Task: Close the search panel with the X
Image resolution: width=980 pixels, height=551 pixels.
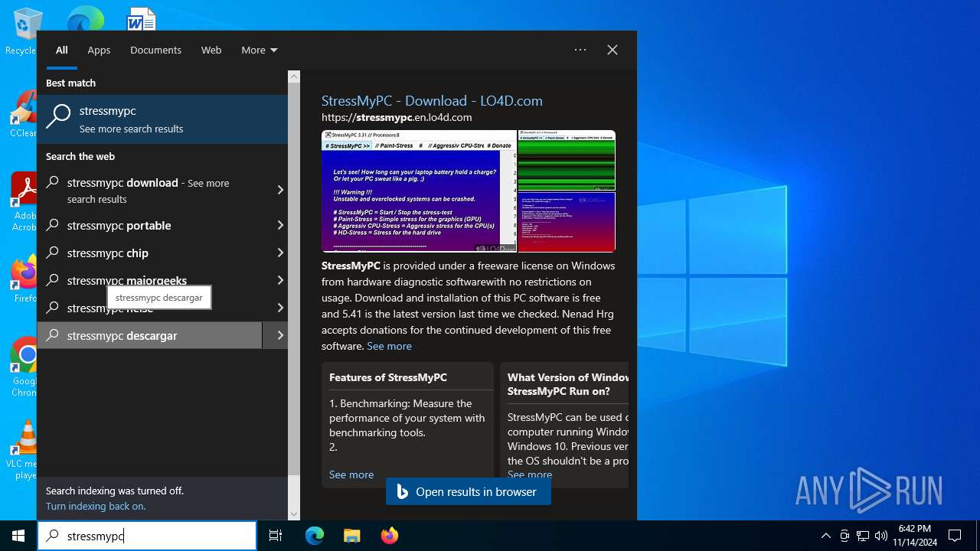Action: (x=612, y=50)
